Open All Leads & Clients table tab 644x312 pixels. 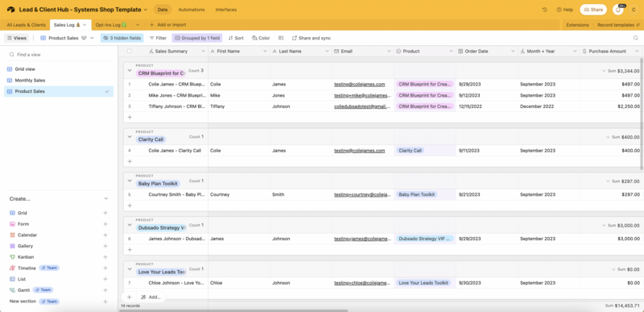tap(27, 25)
